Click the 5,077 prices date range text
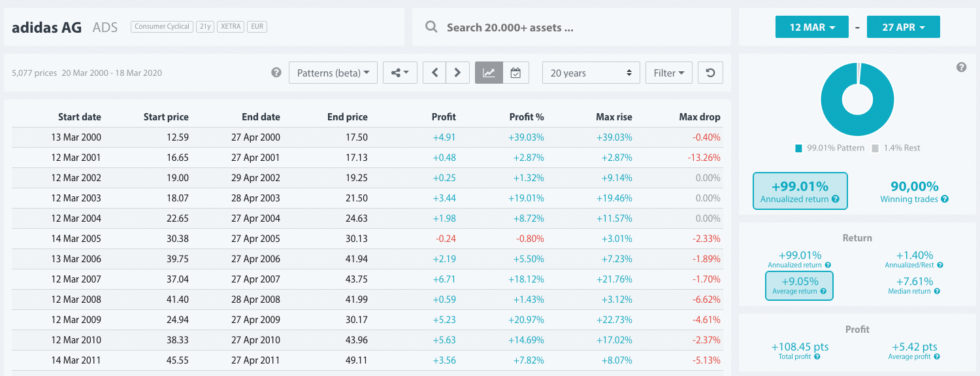This screenshot has height=376, width=980. (87, 73)
